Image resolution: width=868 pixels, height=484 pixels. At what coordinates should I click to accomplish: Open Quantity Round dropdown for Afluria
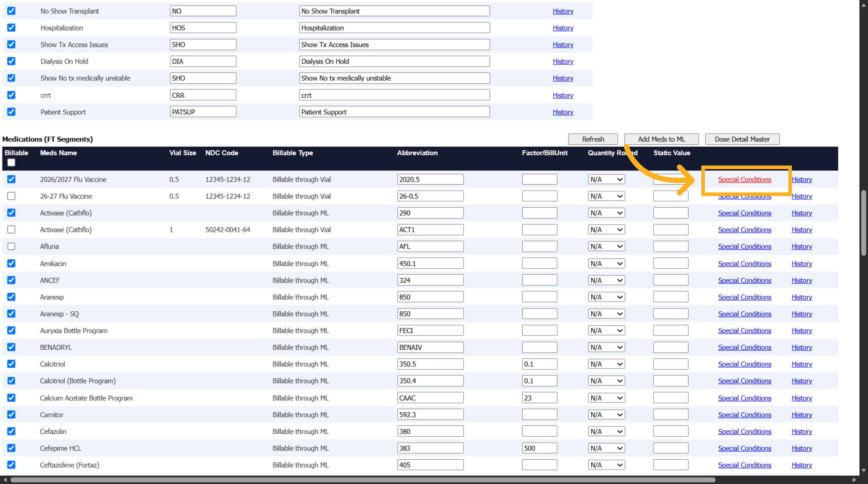[x=607, y=246]
